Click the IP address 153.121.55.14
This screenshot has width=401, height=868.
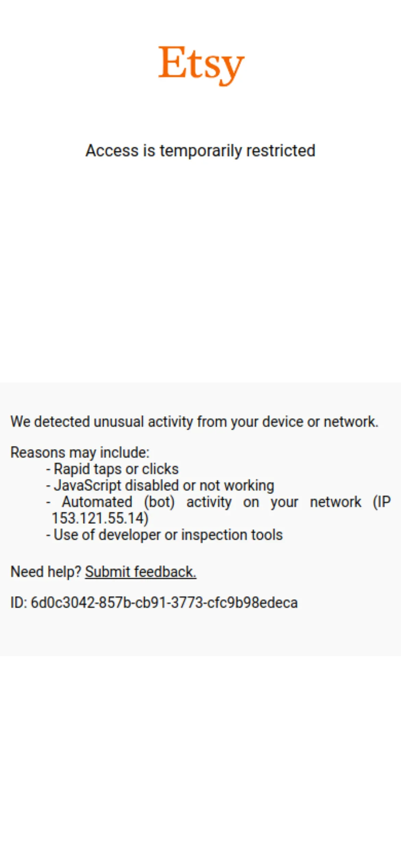[98, 518]
